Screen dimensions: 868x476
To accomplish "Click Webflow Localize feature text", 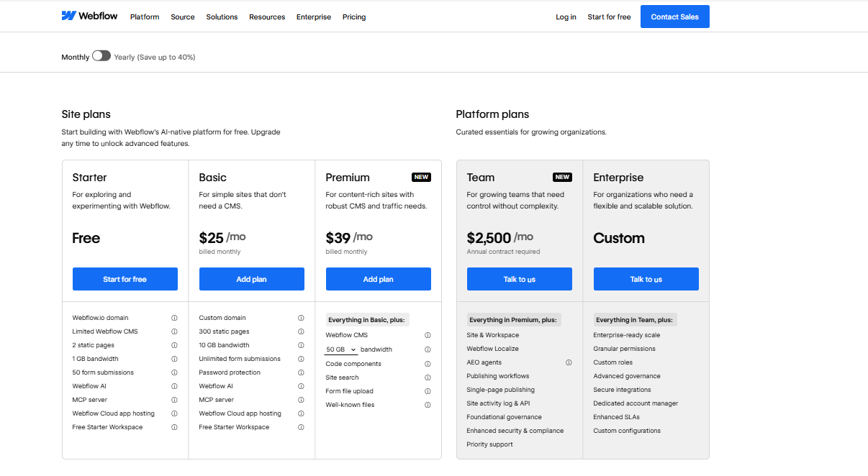I will point(493,349).
